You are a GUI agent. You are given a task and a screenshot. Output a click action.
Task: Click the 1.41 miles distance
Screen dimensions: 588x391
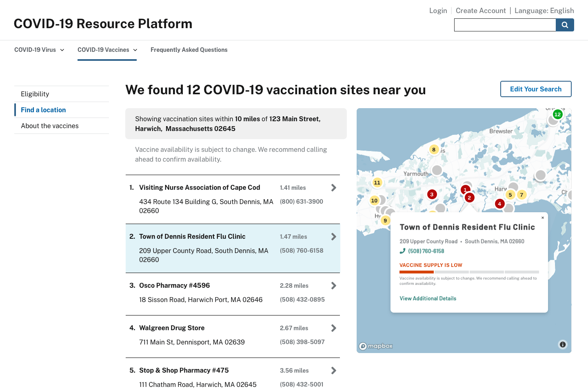click(293, 188)
